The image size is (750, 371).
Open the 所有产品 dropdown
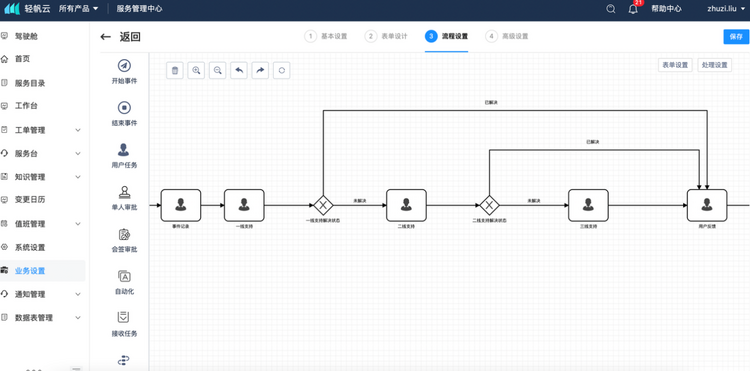point(79,9)
